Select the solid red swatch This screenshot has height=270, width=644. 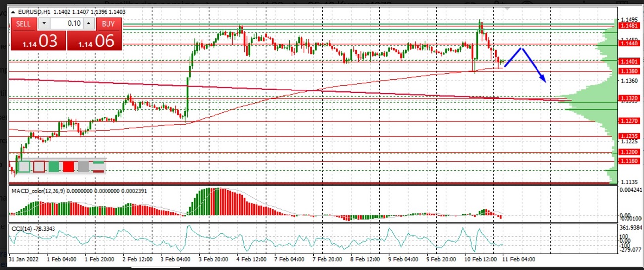pyautogui.click(x=68, y=166)
